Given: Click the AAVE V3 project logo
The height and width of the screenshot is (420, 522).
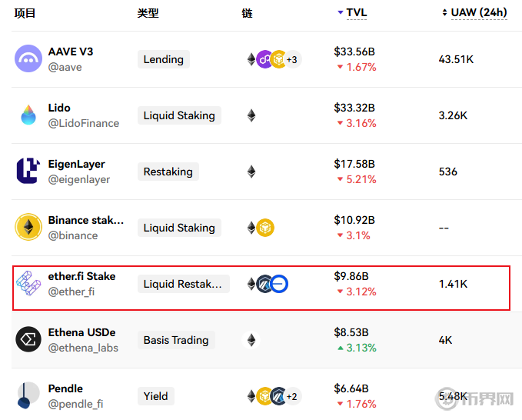Looking at the screenshot, I should (x=28, y=59).
